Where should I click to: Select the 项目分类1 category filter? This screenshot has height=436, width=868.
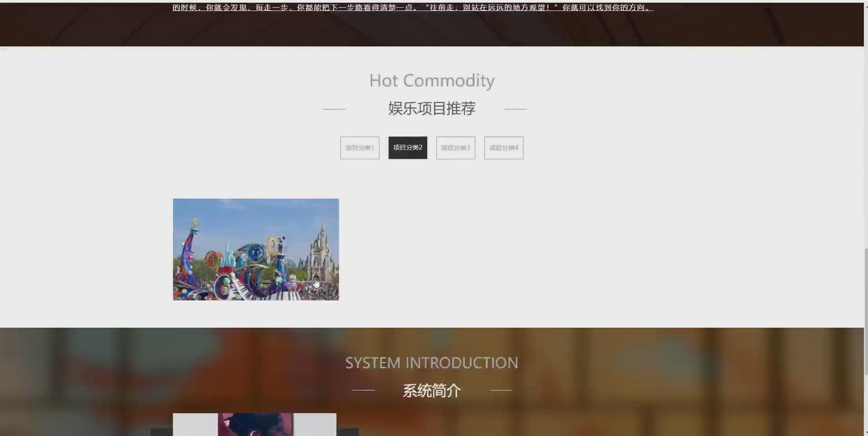tap(359, 148)
